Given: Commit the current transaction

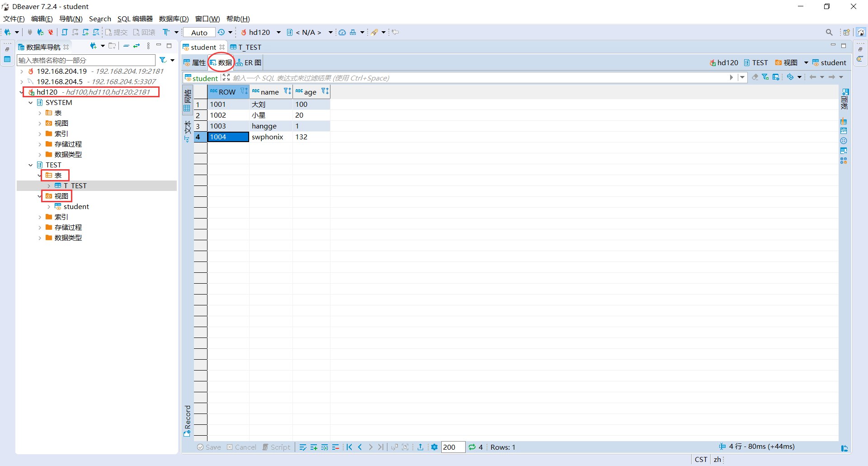Looking at the screenshot, I should 117,32.
